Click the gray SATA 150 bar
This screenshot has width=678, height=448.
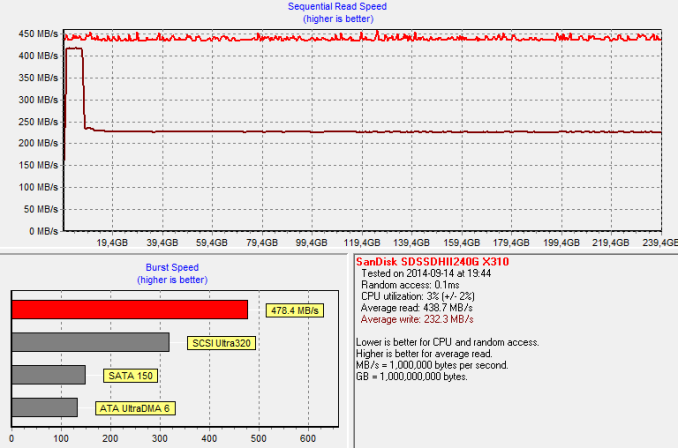[48, 375]
